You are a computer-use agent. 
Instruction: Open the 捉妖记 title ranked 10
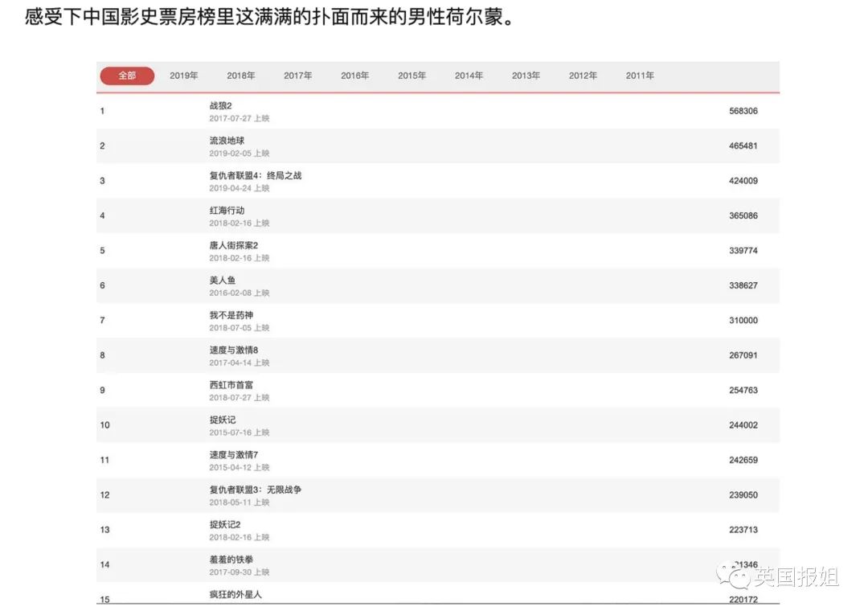coord(223,420)
